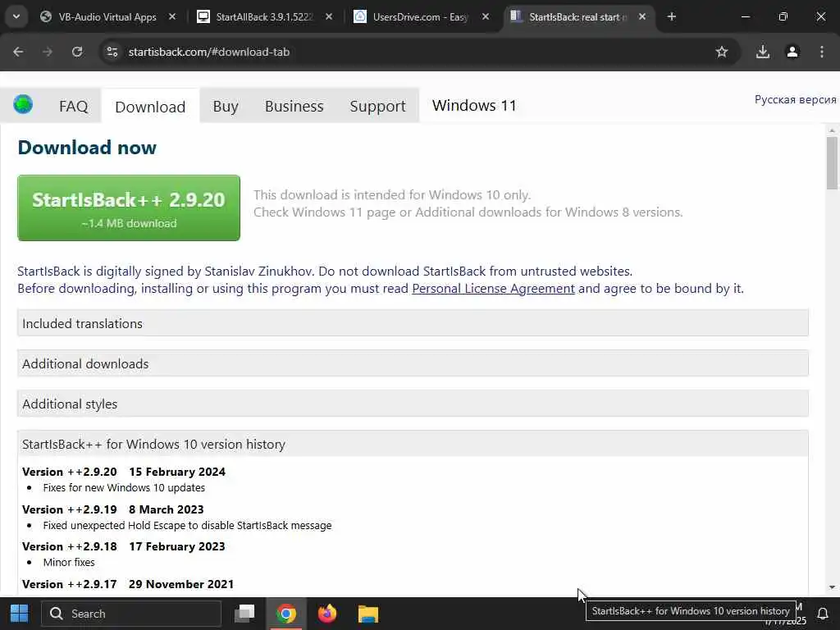Close the VB-Audio Virtual Apps tab
This screenshot has height=630, width=840.
coord(172,16)
